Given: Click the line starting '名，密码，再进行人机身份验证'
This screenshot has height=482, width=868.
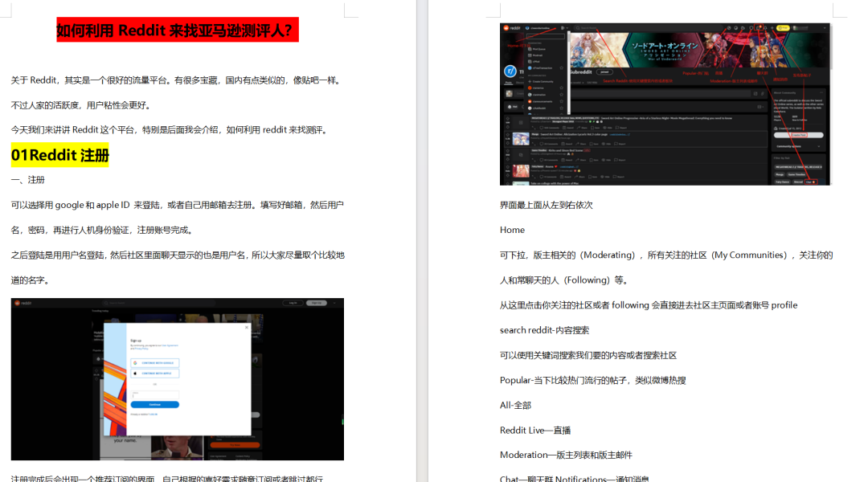Looking at the screenshot, I should coord(104,231).
